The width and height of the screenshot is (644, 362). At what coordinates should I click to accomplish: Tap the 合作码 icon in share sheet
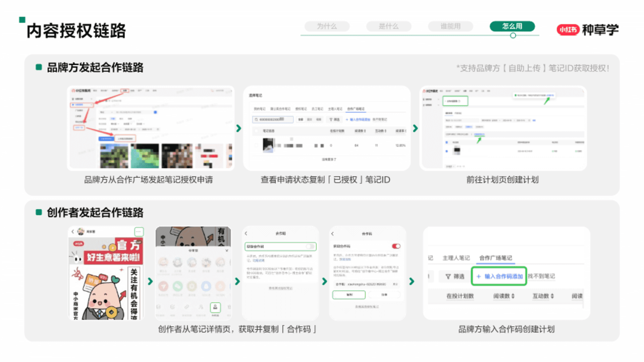point(215,307)
